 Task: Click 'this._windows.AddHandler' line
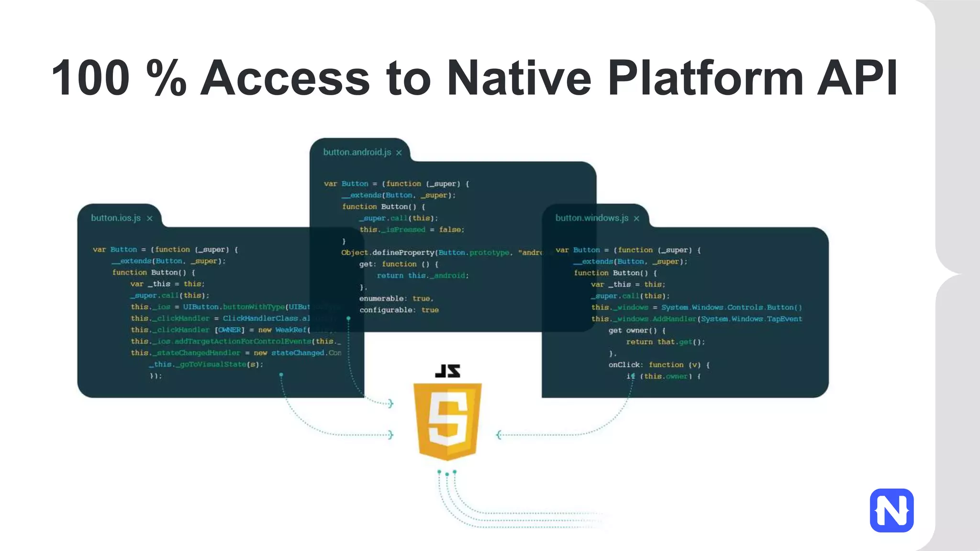click(x=697, y=319)
